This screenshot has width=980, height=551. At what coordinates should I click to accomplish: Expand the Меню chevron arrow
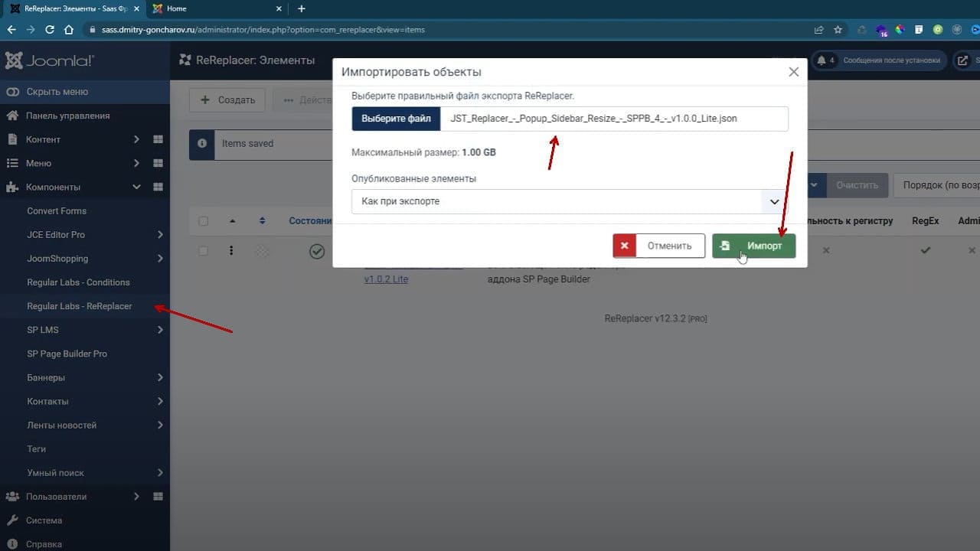[x=136, y=163]
